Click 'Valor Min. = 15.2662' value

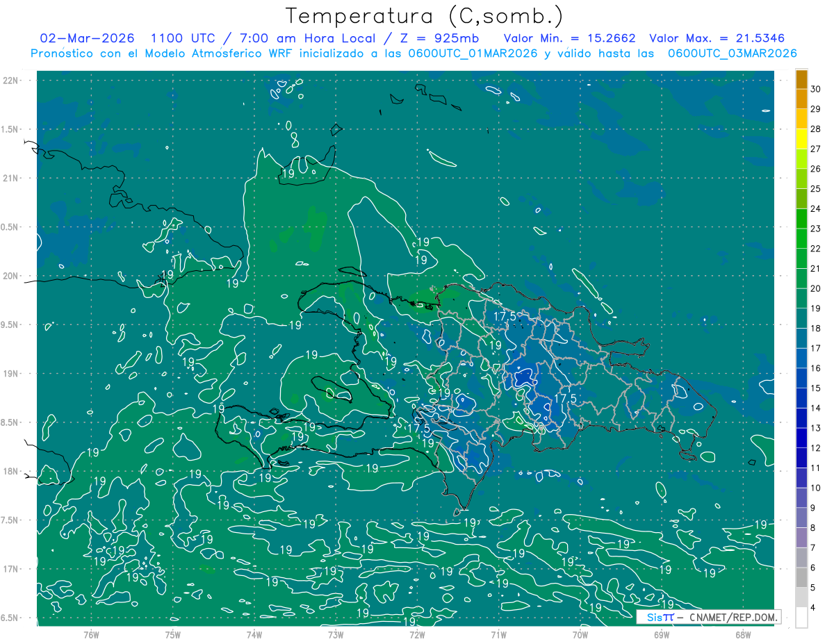click(570, 39)
